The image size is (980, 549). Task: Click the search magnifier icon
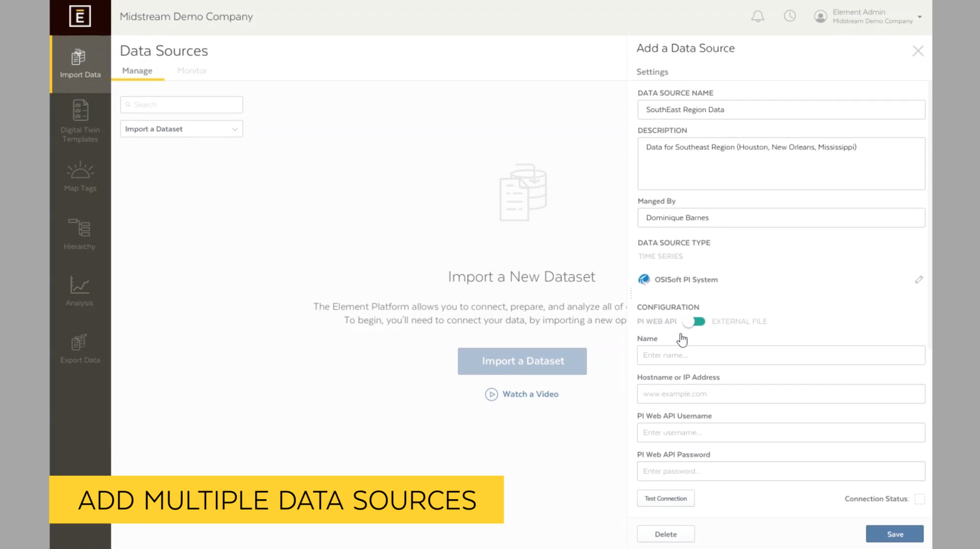128,105
